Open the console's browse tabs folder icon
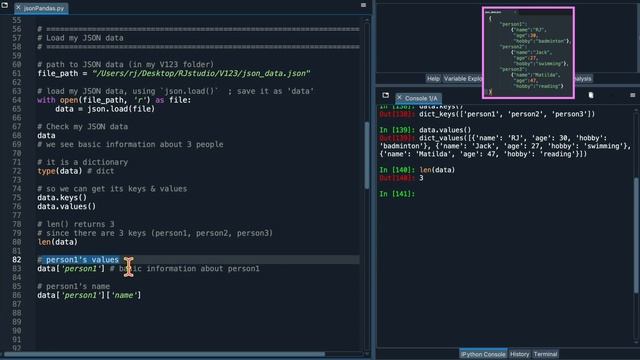The image size is (640, 360). (x=385, y=95)
